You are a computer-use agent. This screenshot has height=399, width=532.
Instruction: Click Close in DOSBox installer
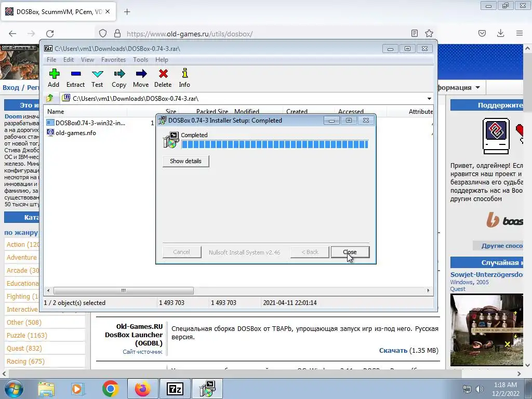coord(350,252)
